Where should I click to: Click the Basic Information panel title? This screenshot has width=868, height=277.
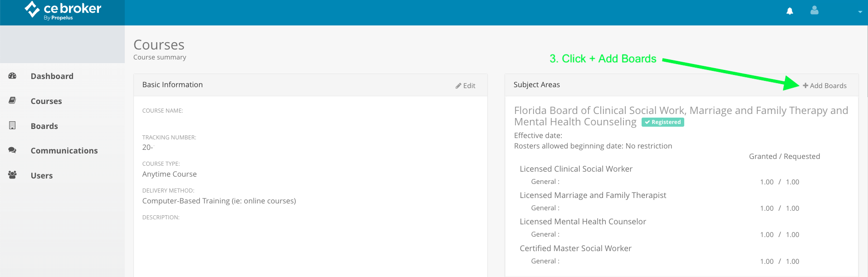click(x=172, y=85)
